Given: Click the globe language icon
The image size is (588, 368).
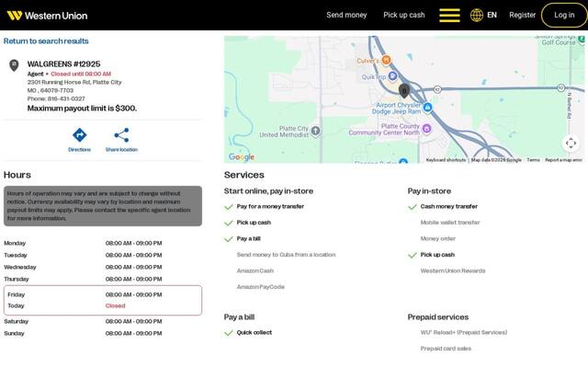Looking at the screenshot, I should pyautogui.click(x=477, y=15).
